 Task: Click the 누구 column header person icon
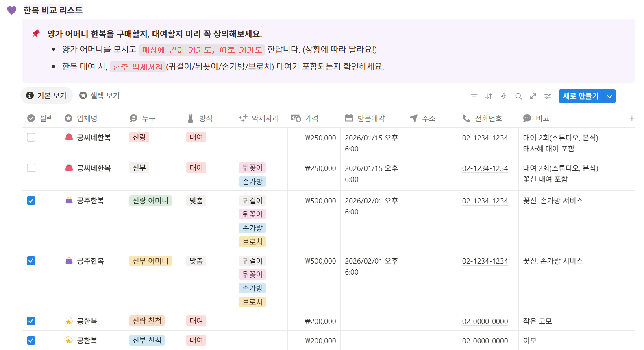(133, 118)
